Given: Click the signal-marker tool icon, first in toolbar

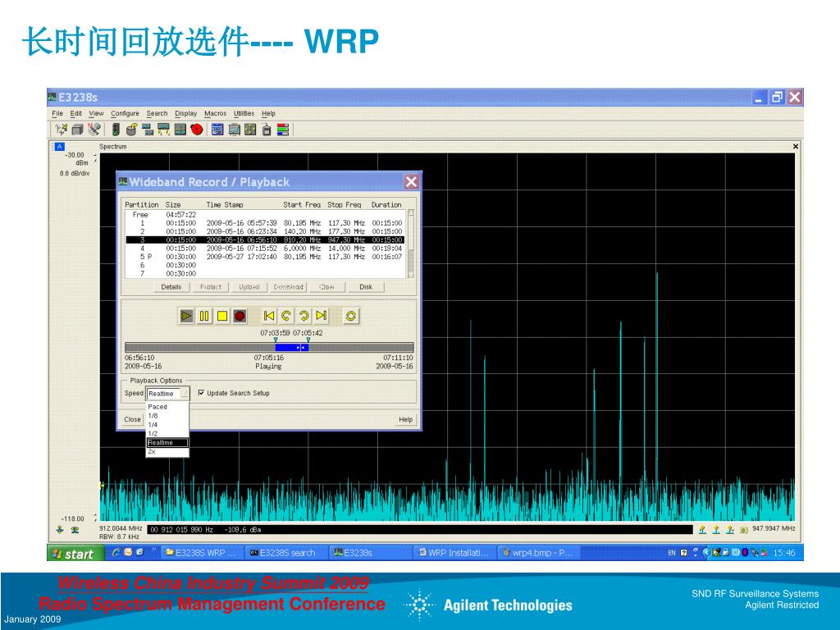Looking at the screenshot, I should click(61, 129).
